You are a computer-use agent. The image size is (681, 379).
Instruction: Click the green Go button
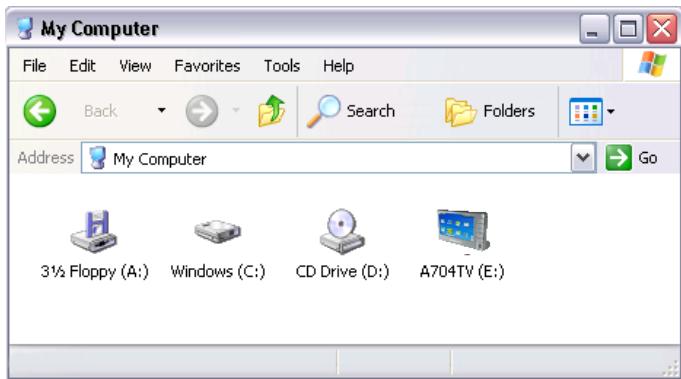pos(631,158)
